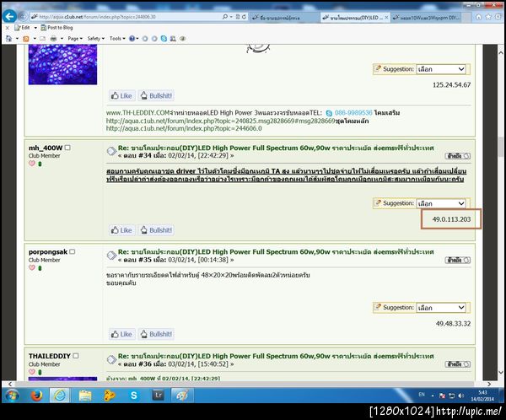Expand the Edit dropdown arrow
This screenshot has height=420, width=506.
pos(35,28)
